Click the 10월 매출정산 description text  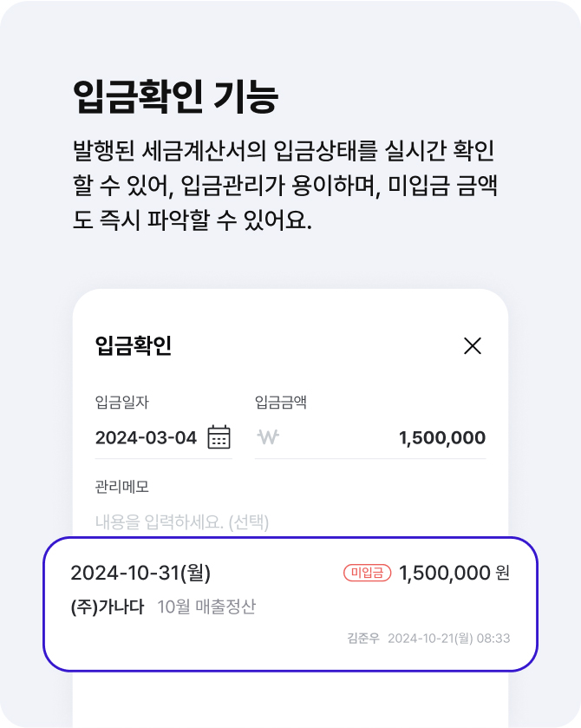pos(206,607)
